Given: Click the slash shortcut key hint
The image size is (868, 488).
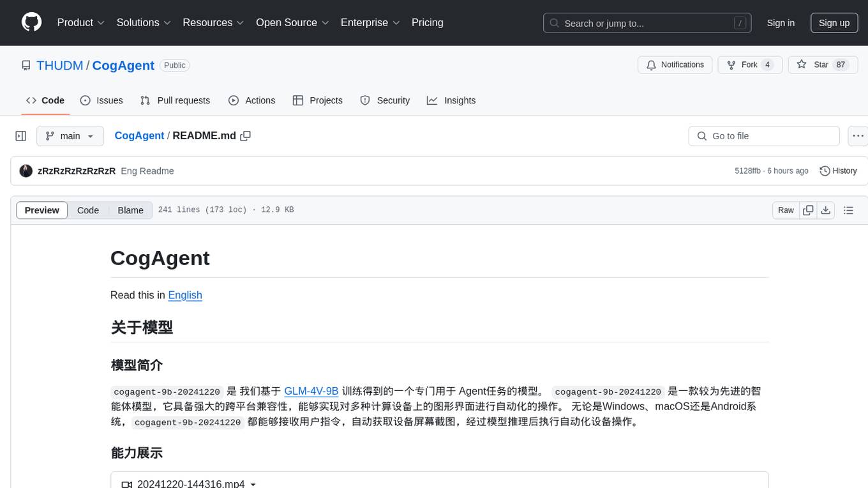Looking at the screenshot, I should click(x=740, y=23).
